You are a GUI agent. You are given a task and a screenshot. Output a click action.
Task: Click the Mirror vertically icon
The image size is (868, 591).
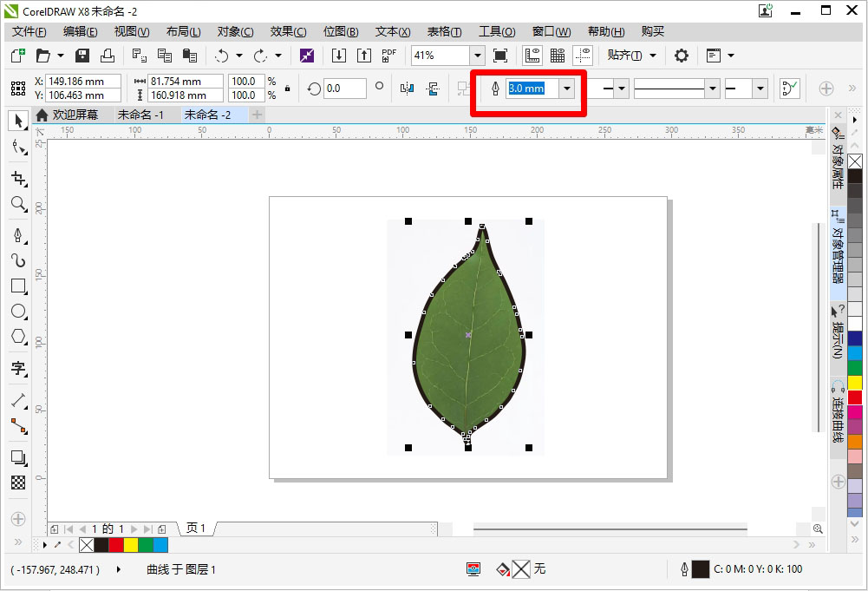coord(433,88)
